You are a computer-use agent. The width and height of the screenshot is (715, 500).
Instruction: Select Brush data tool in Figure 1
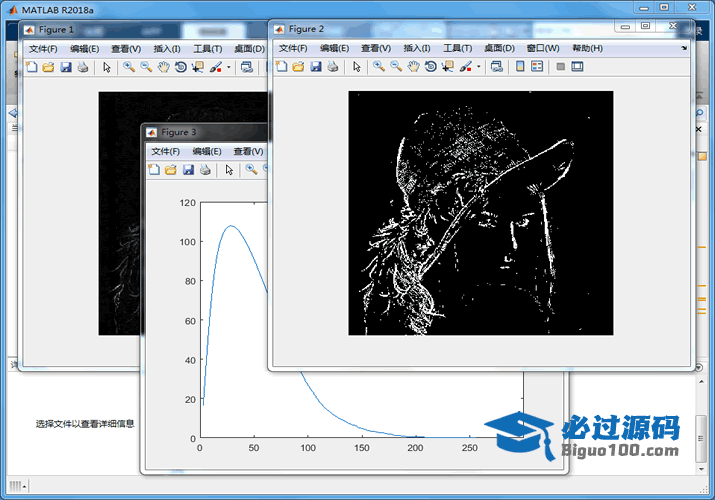(x=216, y=67)
